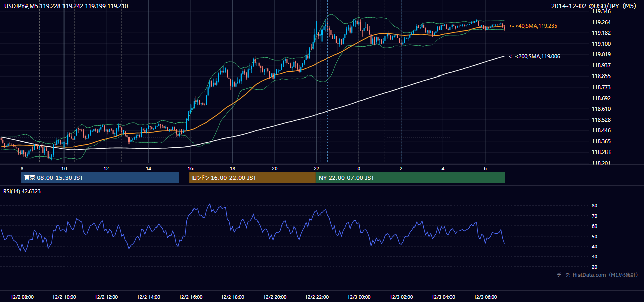Viewport: 644px width, 302px height.
Task: Click price axis value 119.182
Action: [x=601, y=33]
